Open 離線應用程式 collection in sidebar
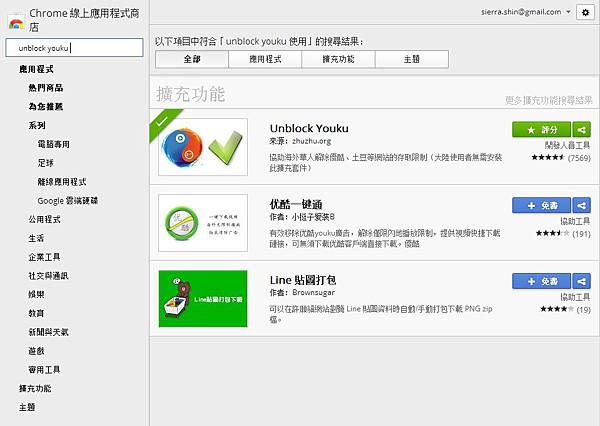Image resolution: width=600 pixels, height=426 pixels. 62,182
